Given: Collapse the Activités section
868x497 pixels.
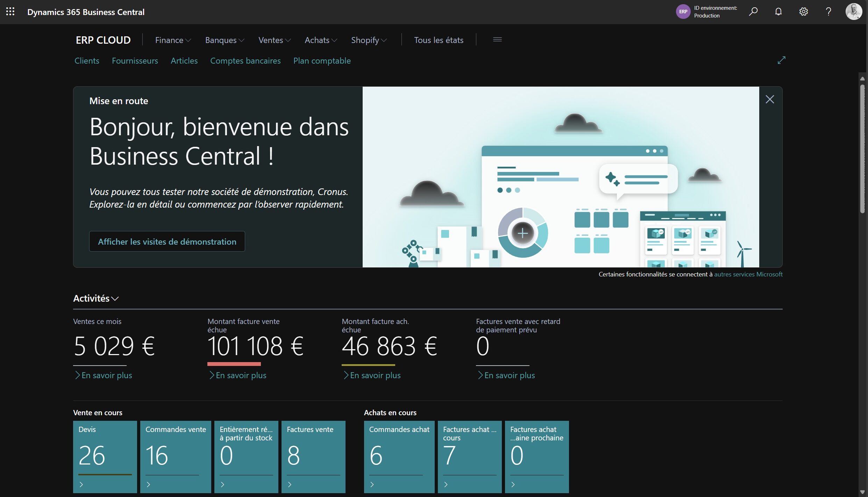Looking at the screenshot, I should (96, 298).
